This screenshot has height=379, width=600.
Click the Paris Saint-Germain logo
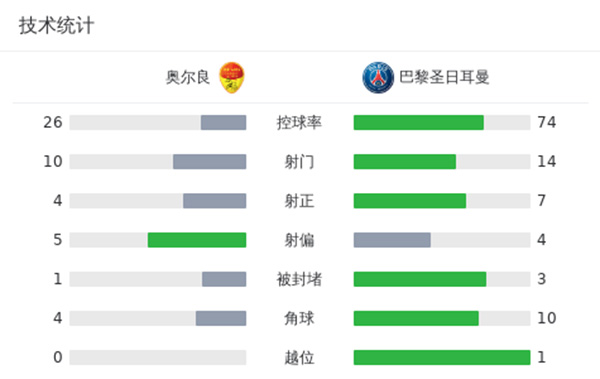(378, 77)
